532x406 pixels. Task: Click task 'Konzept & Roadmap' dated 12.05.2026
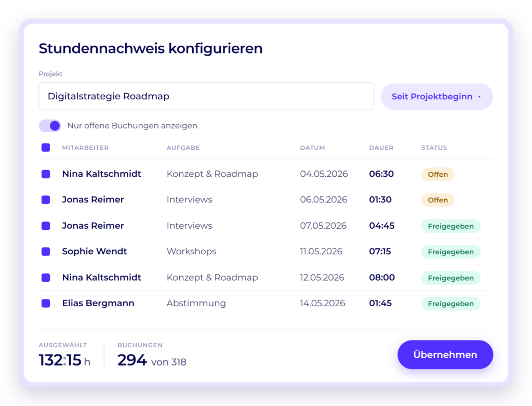pos(212,278)
